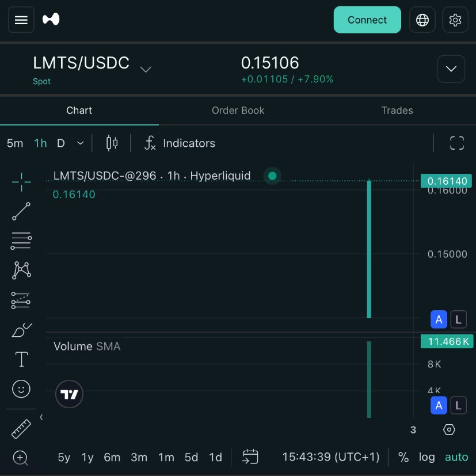Click the 0.16140 price axis label

(x=446, y=181)
